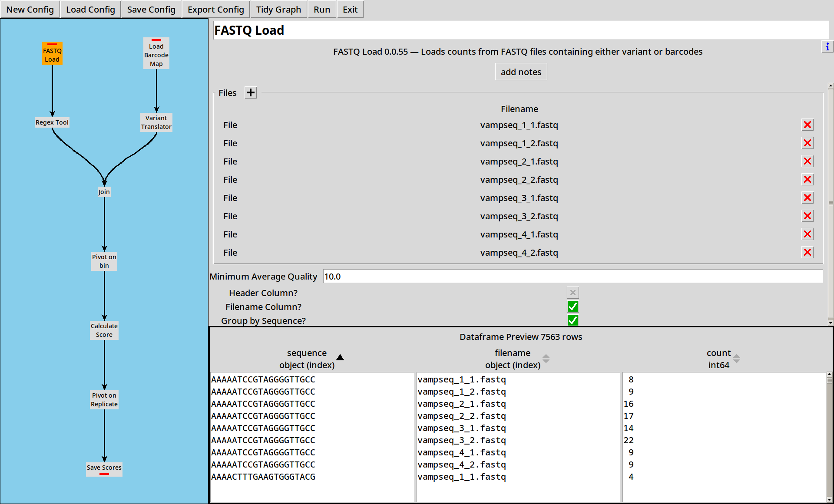Remove vampseq_1_1.fastq with red X
Image resolution: width=834 pixels, height=504 pixels.
[x=808, y=125]
